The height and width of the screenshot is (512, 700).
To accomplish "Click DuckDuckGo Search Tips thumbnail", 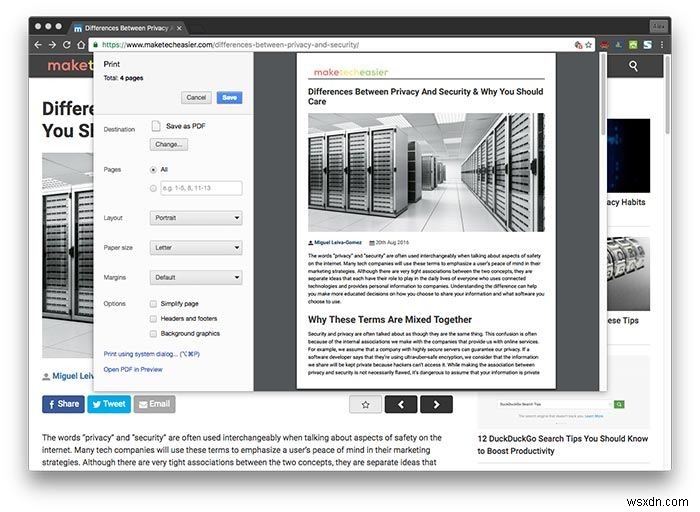I will (x=563, y=391).
